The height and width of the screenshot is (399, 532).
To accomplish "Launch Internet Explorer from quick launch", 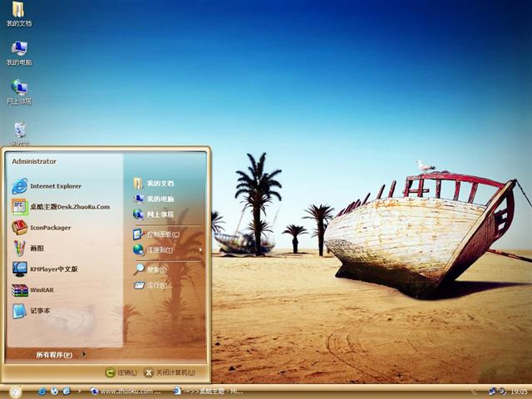I will click(42, 392).
